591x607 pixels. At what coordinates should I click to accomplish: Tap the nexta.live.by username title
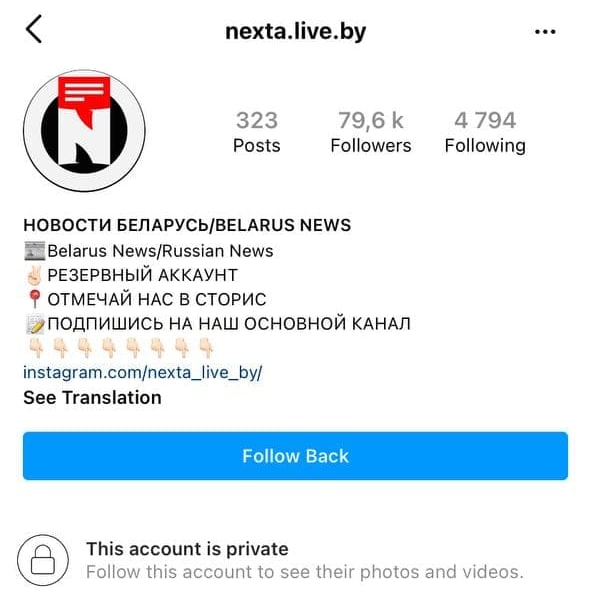(295, 31)
